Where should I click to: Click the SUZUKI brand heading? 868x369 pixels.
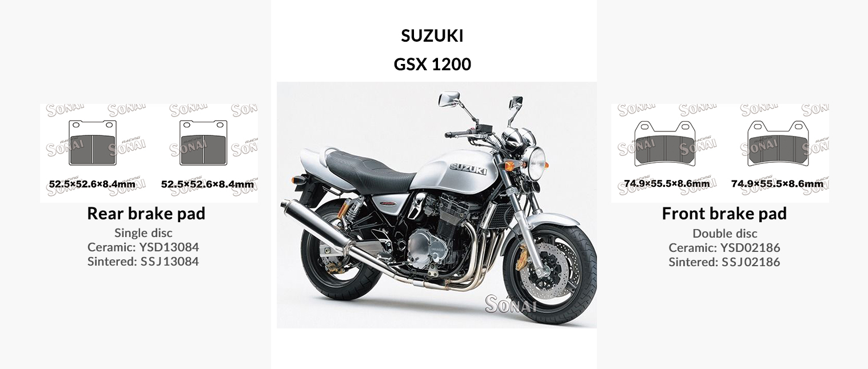[432, 36]
